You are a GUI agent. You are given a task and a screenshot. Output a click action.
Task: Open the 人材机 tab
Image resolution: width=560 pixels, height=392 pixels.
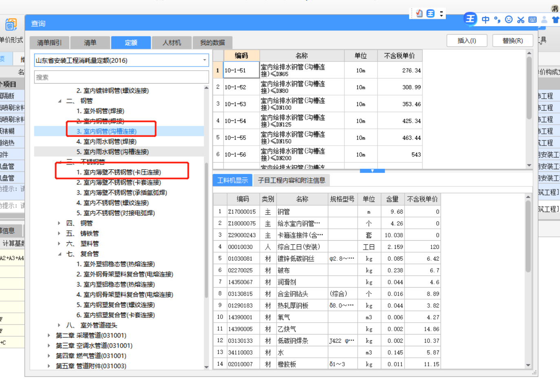click(x=172, y=42)
